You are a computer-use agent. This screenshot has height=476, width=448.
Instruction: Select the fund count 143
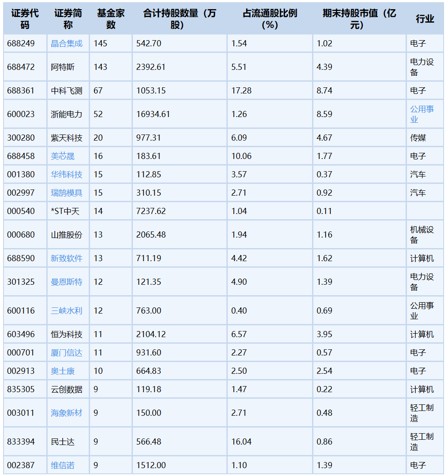100,67
